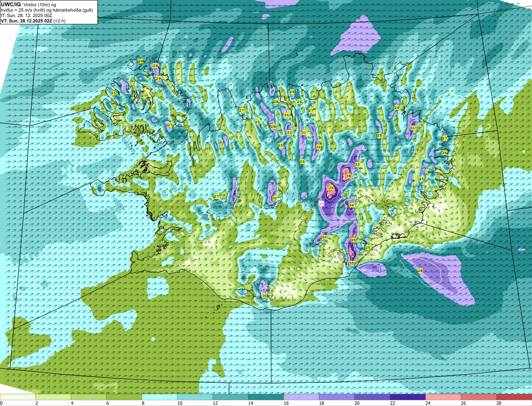This screenshot has height=406, width=532.
Task: Select the 14–16 m/s dark teal swatch
Action: pos(266,397)
